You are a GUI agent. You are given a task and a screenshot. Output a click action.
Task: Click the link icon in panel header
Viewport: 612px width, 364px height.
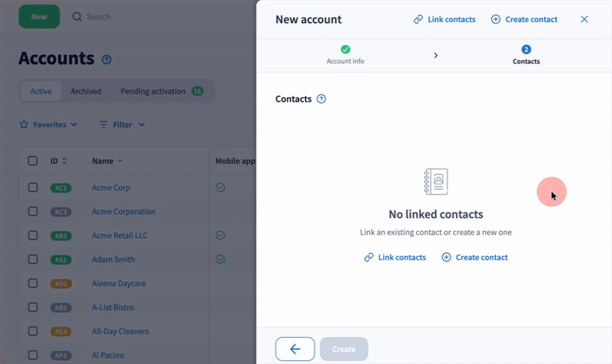(x=418, y=19)
